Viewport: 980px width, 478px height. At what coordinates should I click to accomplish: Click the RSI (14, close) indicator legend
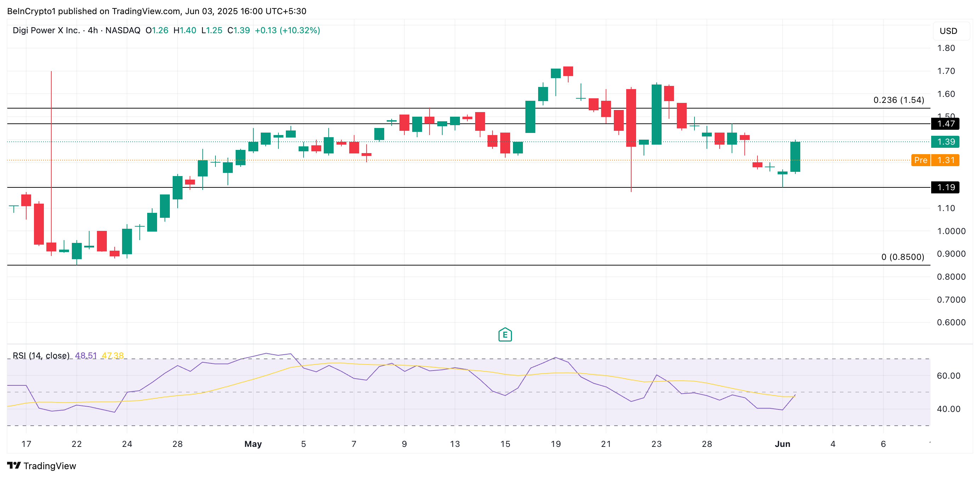pos(41,356)
